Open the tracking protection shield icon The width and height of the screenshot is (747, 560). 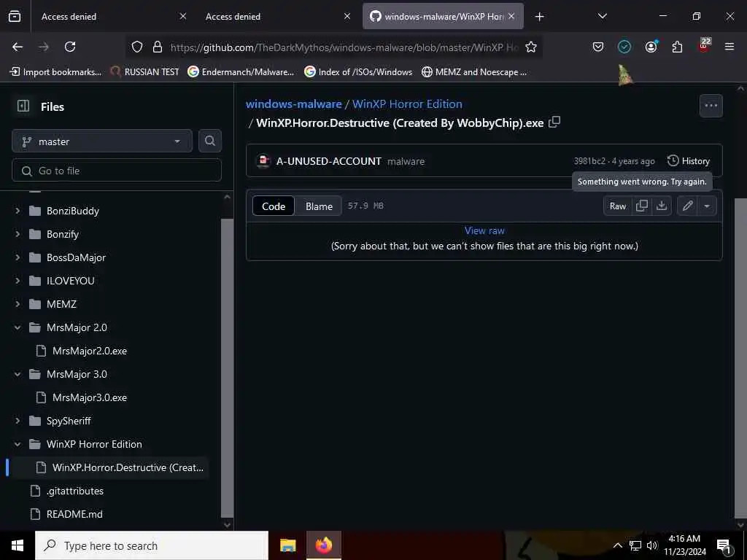[137, 47]
